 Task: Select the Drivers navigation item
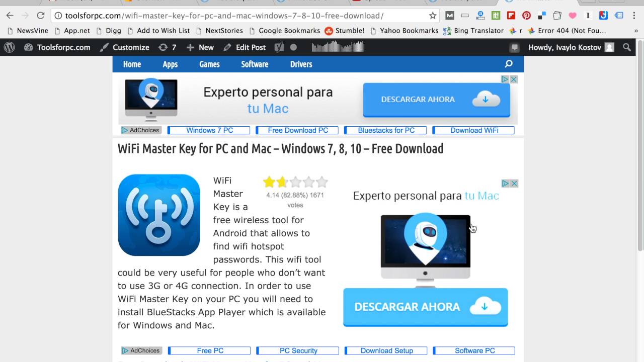pyautogui.click(x=301, y=64)
